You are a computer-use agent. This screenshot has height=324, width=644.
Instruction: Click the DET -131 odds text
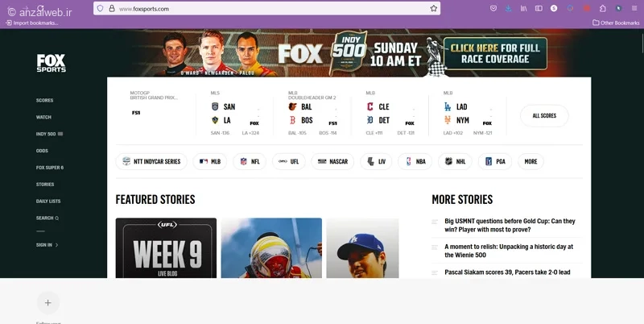click(406, 133)
